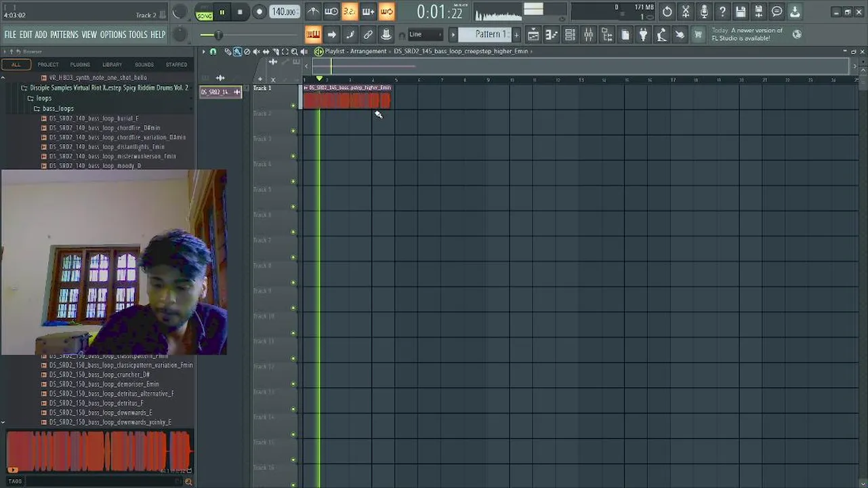
Task: Disable the 3-2-1 recording countdown
Action: [x=350, y=12]
